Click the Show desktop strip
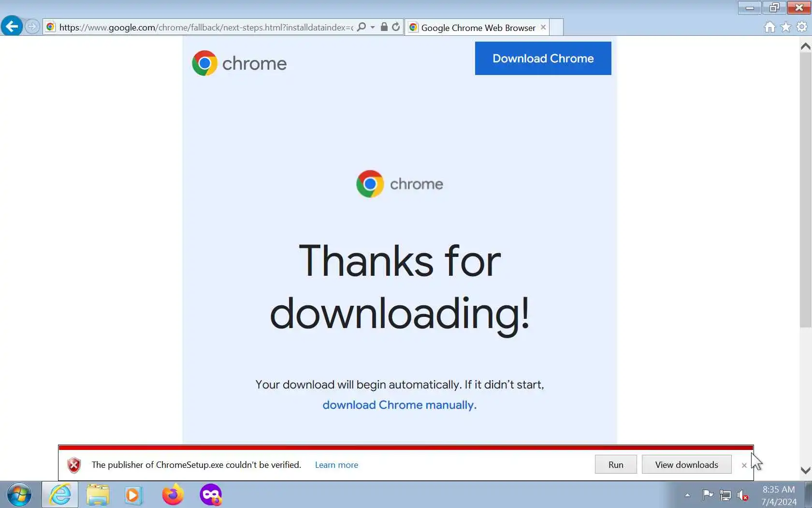This screenshot has width=812, height=508. click(808, 495)
